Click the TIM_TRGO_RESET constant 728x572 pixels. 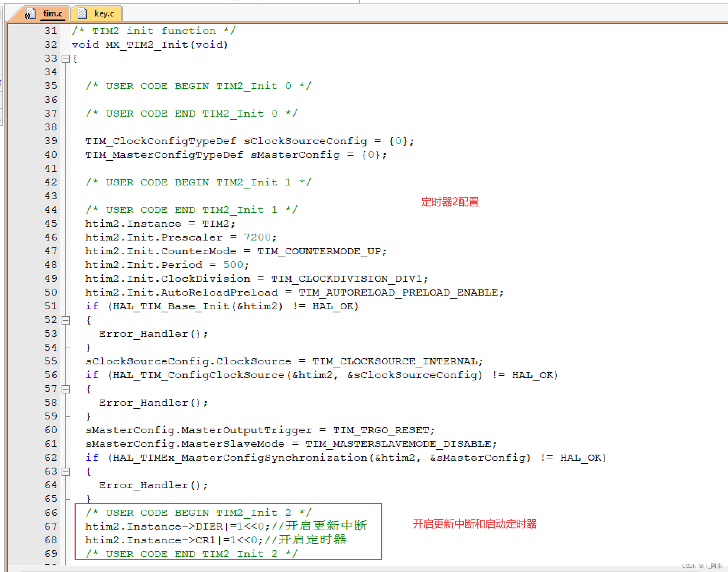(x=381, y=430)
